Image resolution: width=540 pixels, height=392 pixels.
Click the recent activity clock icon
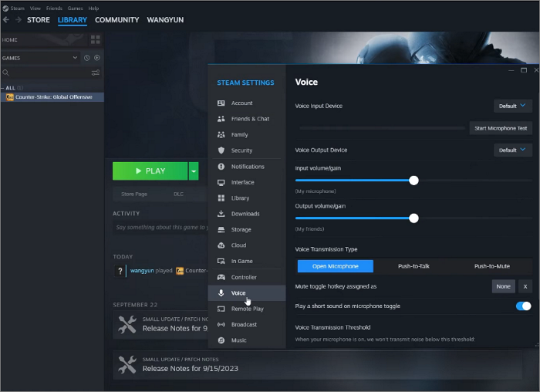[x=86, y=58]
